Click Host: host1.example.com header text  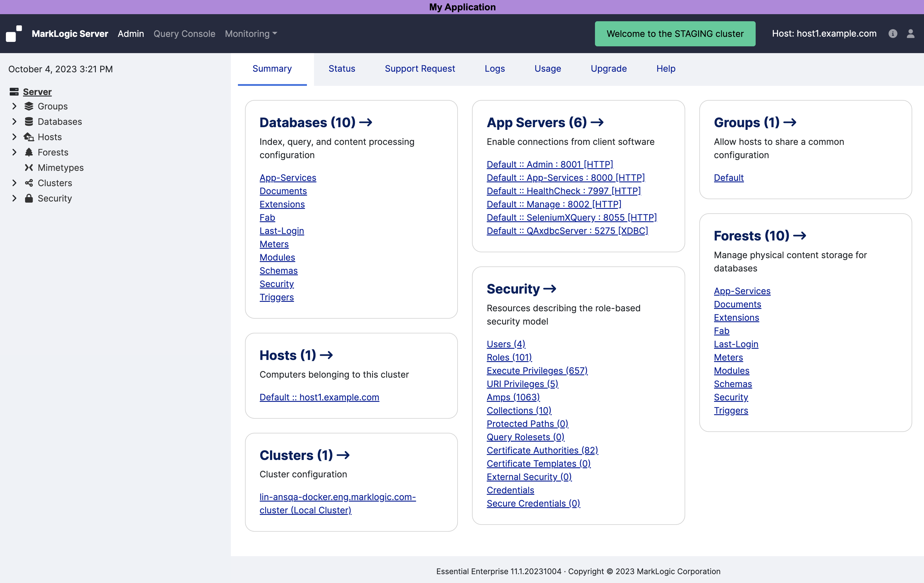pos(824,34)
